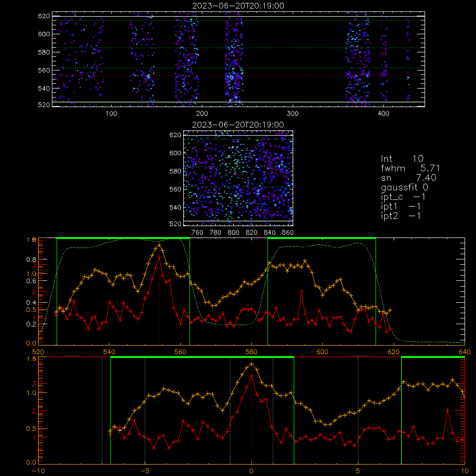Viewport: 476px width, 476px height.
Task: Click the x-axis label -10 of the bottom plot
Action: coord(38,471)
